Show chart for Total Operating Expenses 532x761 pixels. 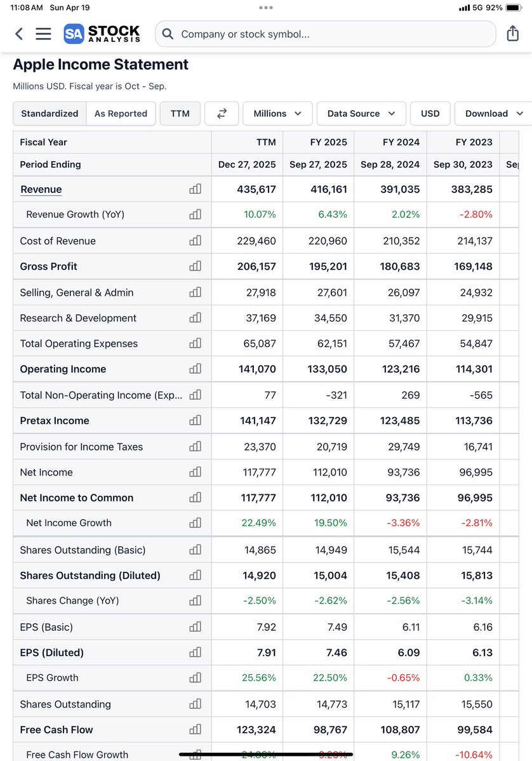tap(195, 343)
